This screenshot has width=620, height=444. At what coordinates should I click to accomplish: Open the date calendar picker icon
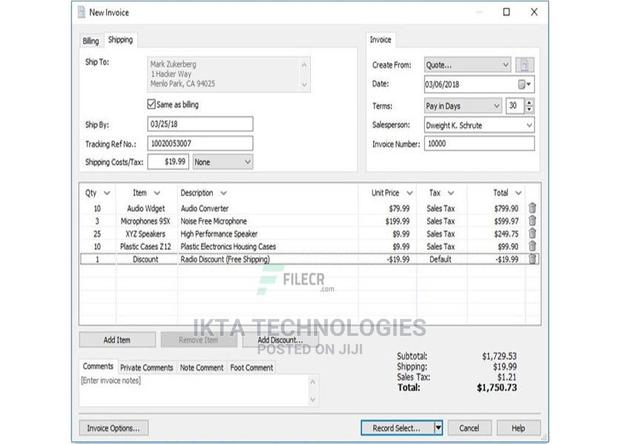(522, 84)
